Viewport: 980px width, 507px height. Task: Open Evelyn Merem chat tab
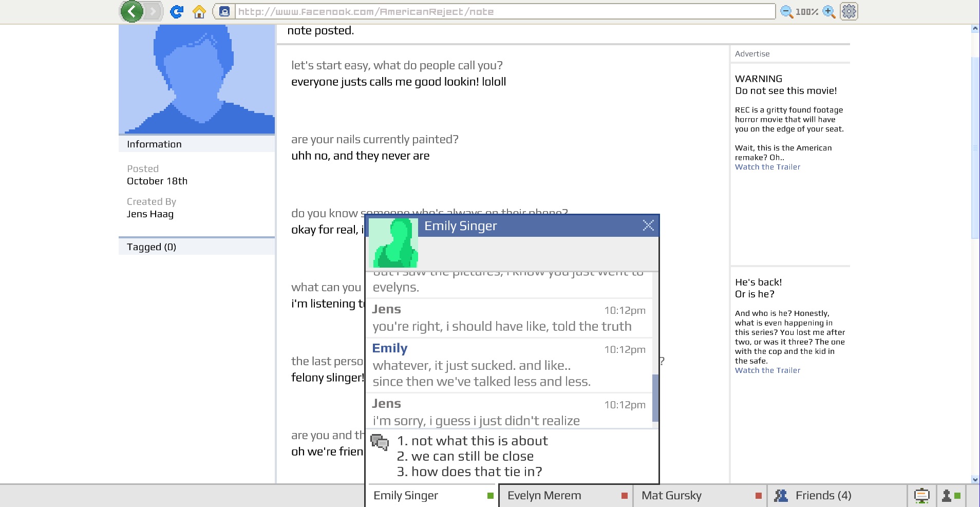click(565, 496)
